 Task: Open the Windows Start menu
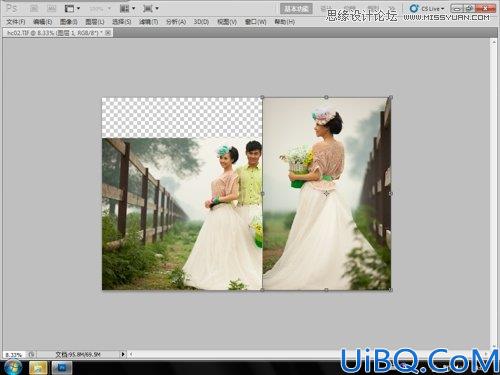[12, 367]
